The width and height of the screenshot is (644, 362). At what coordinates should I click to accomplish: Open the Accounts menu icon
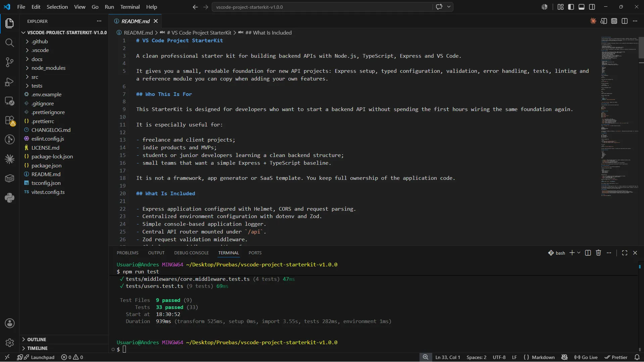(9, 323)
